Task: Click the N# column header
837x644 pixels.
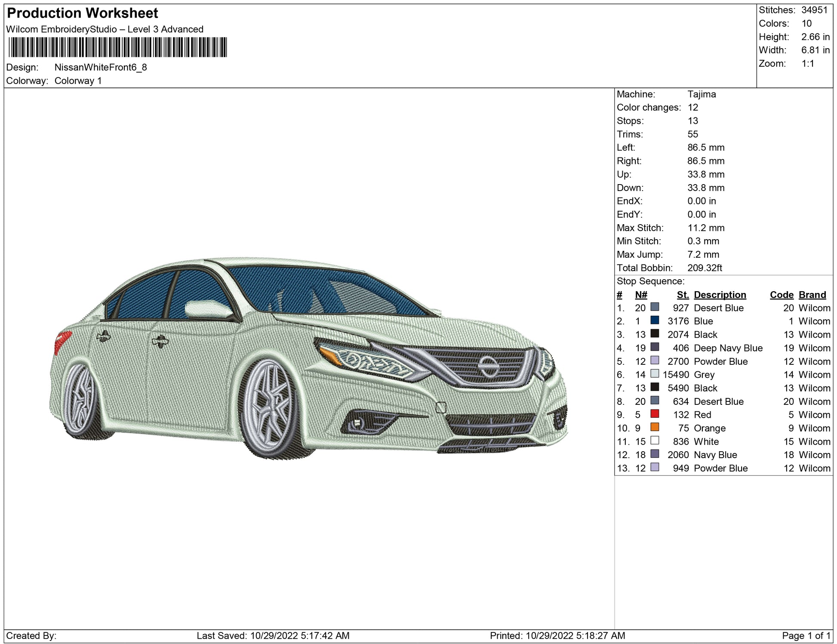Action: (641, 295)
